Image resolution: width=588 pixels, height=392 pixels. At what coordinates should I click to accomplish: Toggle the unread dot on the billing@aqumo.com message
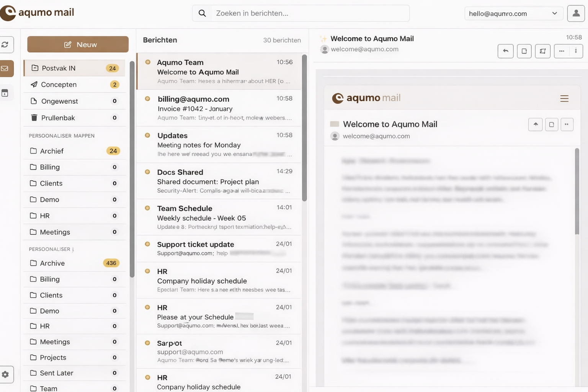click(147, 99)
